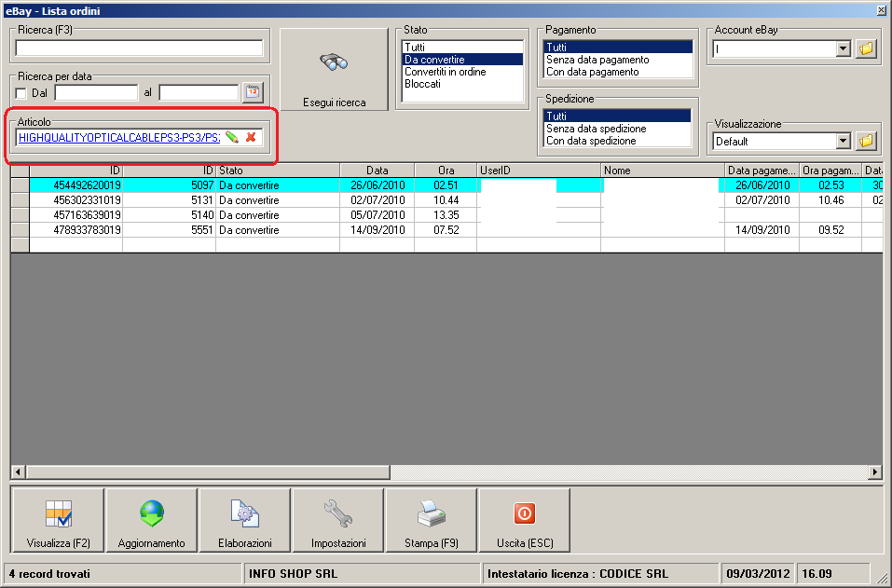The height and width of the screenshot is (588, 892).
Task: Select Tutti in Pagamento list
Action: pos(618,48)
